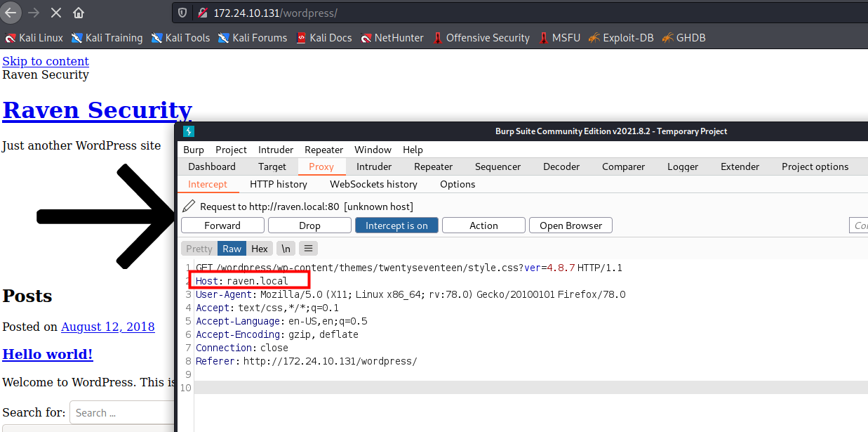Switch request view to Hex
The height and width of the screenshot is (432, 868).
tap(260, 249)
